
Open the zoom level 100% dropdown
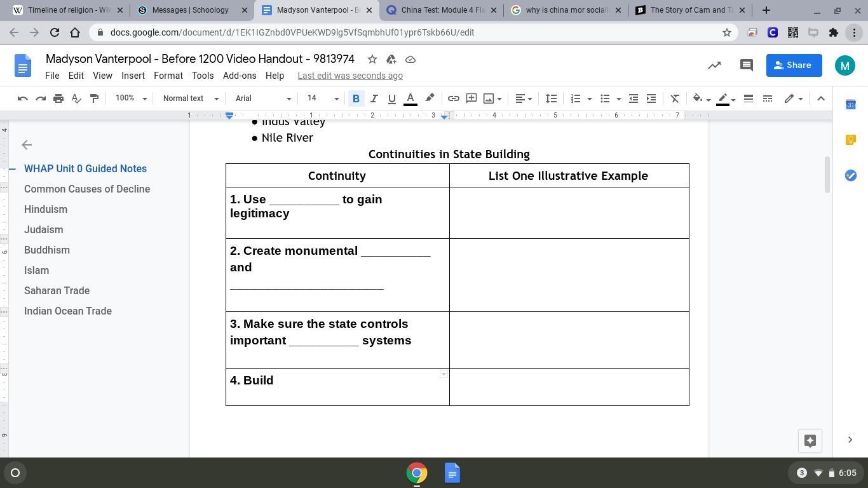tap(132, 98)
